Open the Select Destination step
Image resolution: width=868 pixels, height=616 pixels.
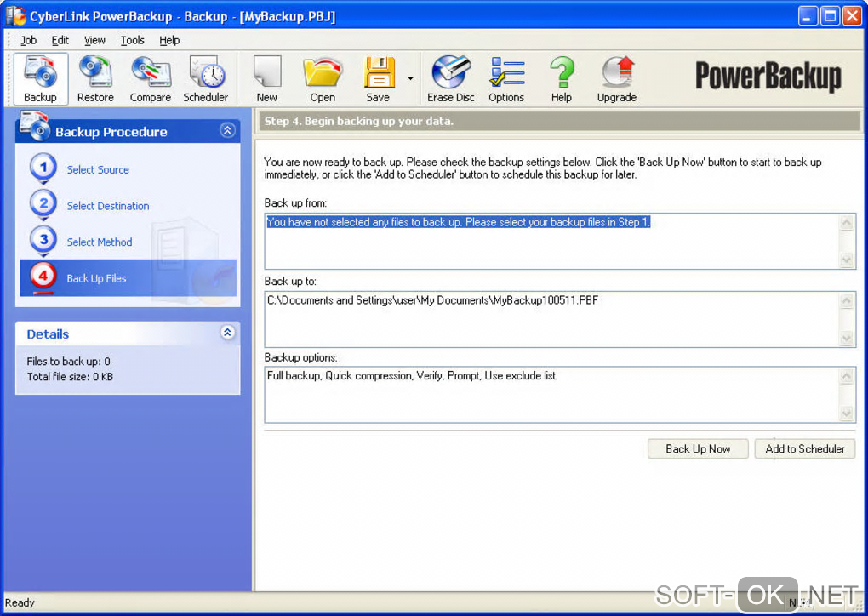tap(108, 206)
